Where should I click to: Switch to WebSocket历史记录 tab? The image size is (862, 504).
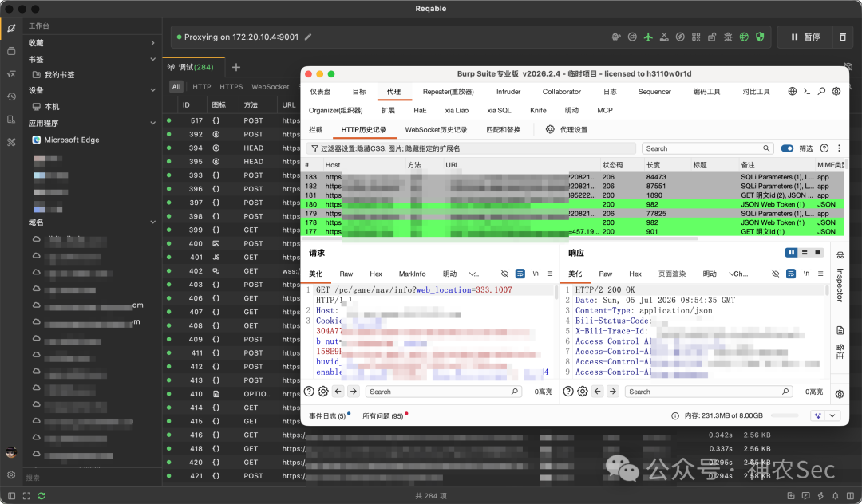tap(436, 129)
